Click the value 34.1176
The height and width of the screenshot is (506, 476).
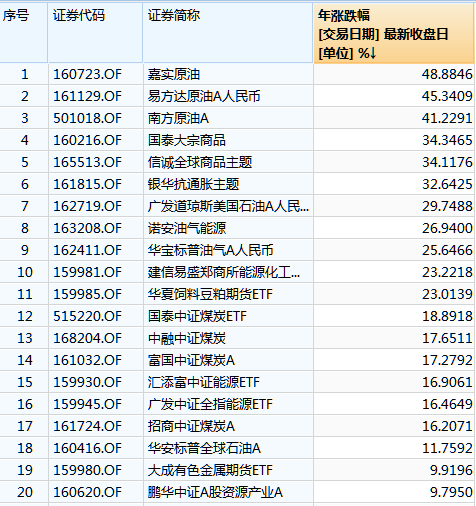click(447, 162)
